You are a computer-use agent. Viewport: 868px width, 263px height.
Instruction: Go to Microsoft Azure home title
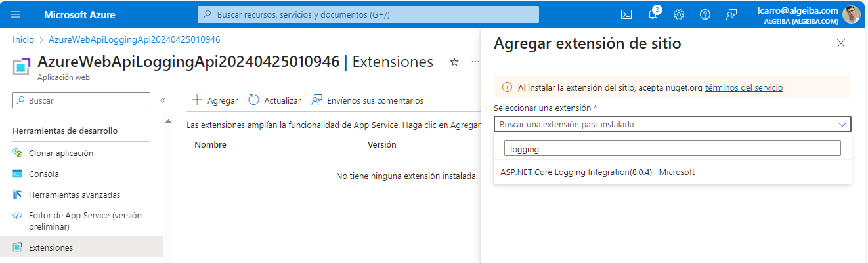(79, 14)
